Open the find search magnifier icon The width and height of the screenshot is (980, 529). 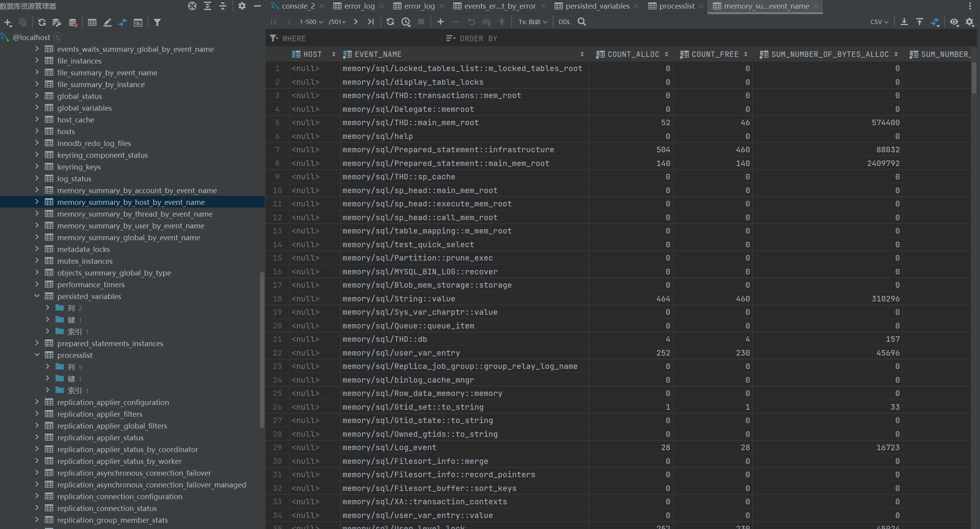tap(582, 22)
